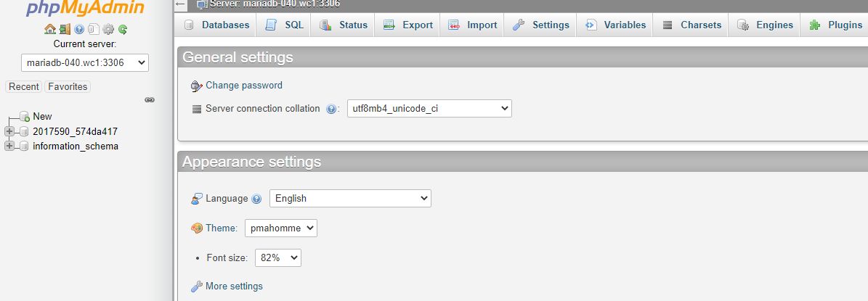Screen dimensions: 868x301
Task: Click the help icon beside Server connection collation
Action: click(331, 109)
